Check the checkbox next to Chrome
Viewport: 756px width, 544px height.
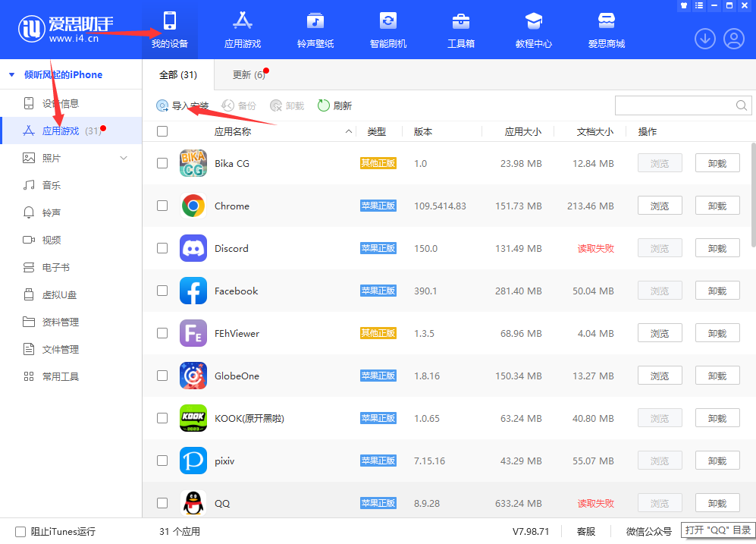(x=162, y=205)
